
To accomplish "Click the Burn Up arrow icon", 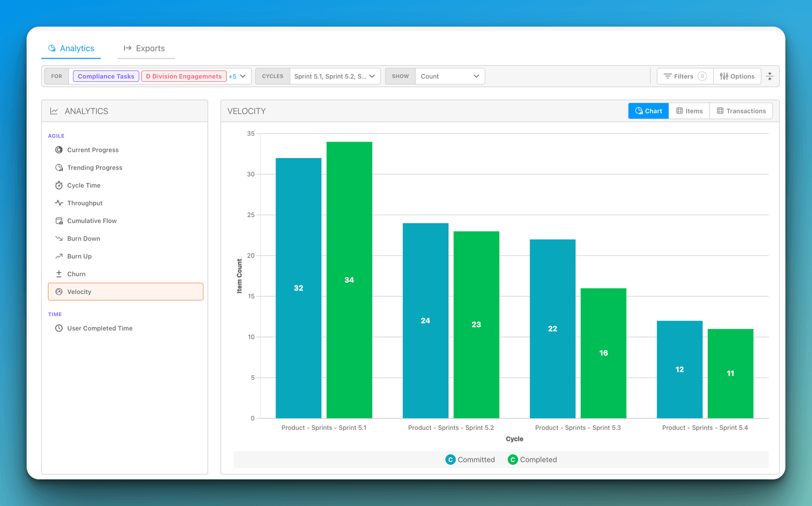I will tap(59, 256).
